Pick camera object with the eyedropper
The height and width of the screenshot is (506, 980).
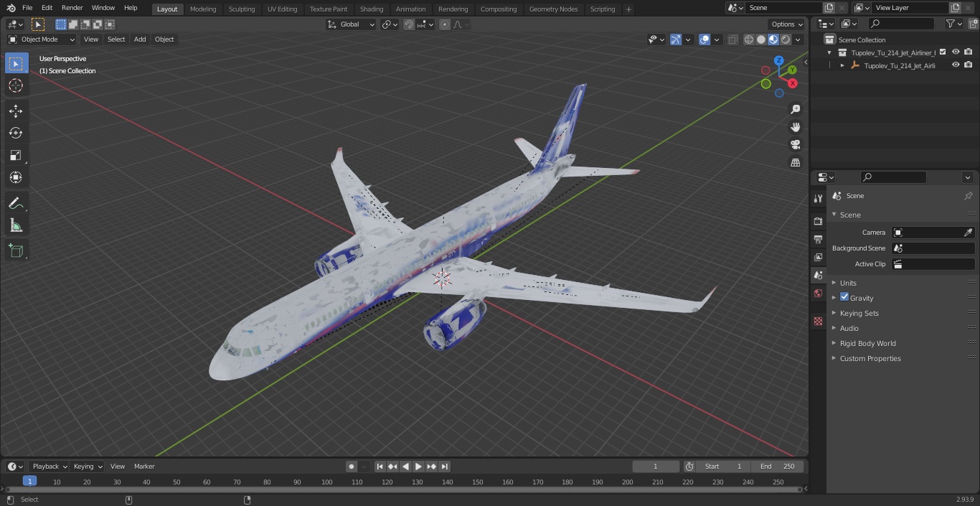(x=968, y=233)
